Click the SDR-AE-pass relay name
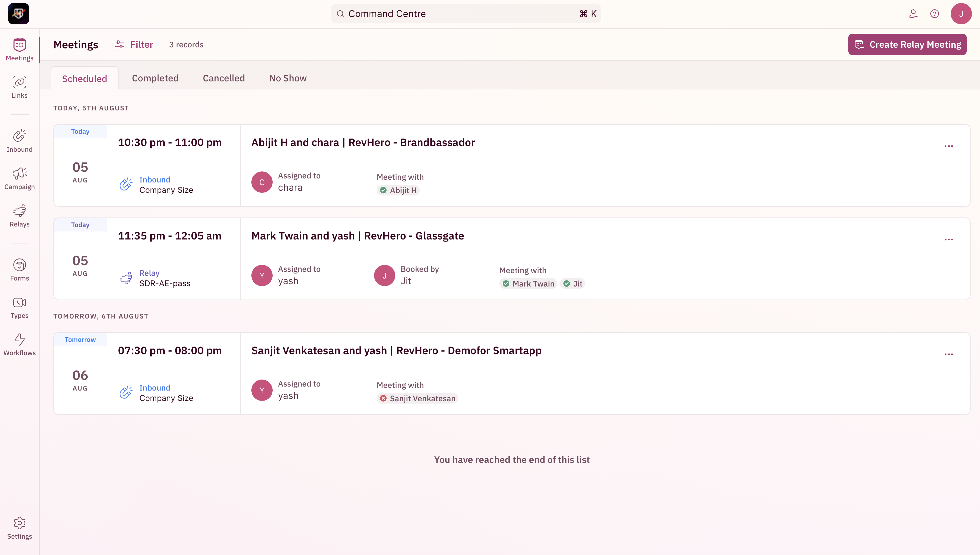980x555 pixels. 165,283
